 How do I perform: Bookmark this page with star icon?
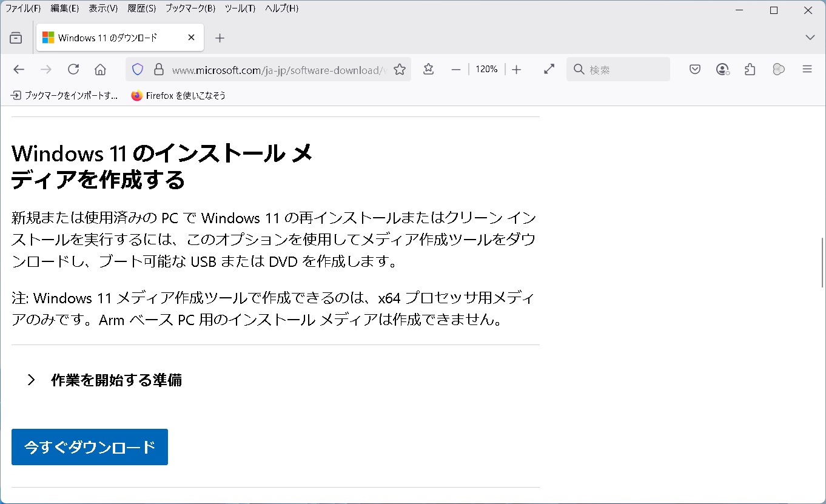coord(400,69)
